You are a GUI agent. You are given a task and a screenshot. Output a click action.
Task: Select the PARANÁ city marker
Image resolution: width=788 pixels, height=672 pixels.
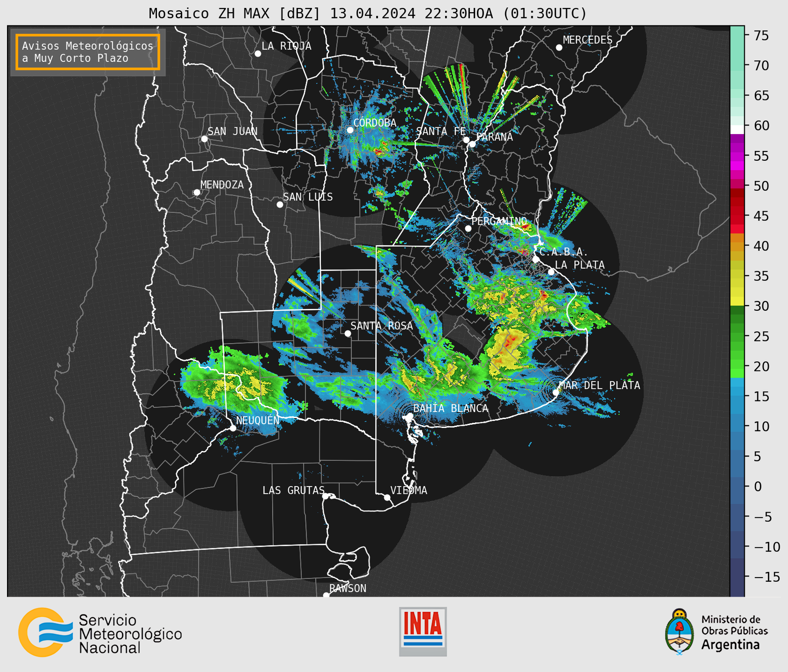(472, 144)
